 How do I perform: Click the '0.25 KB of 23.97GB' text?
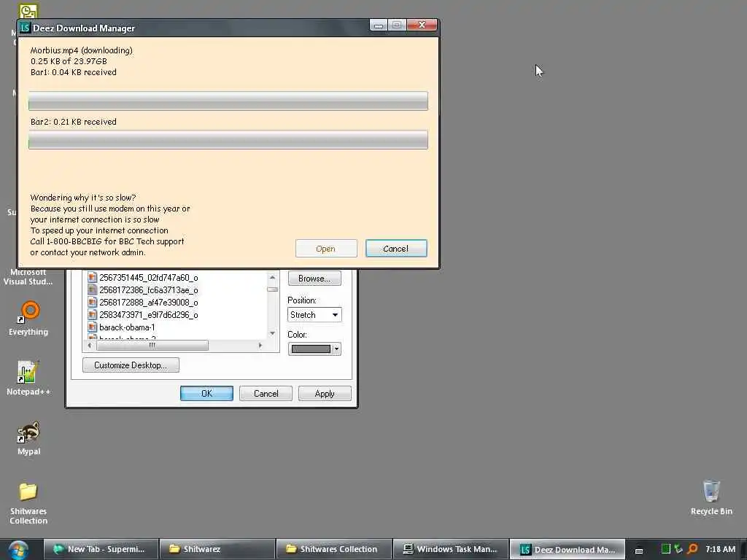(x=69, y=61)
